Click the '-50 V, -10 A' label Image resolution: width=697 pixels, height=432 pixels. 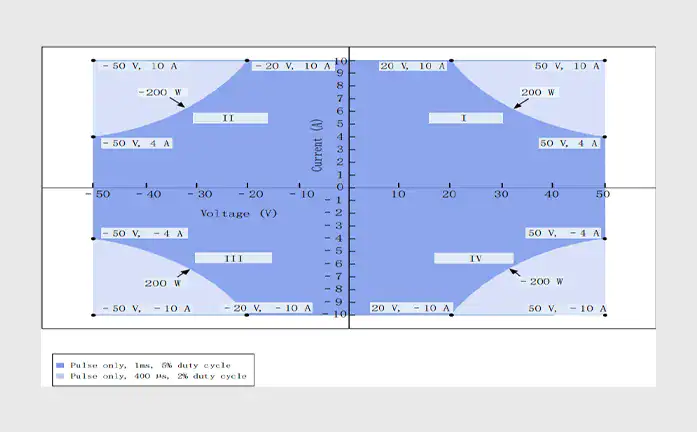pos(147,308)
